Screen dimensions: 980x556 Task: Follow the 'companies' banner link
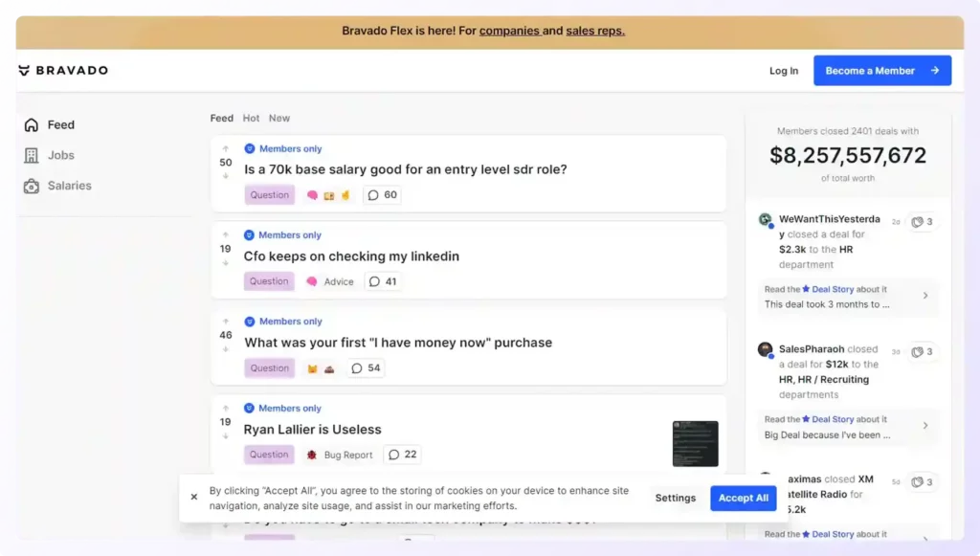(509, 31)
